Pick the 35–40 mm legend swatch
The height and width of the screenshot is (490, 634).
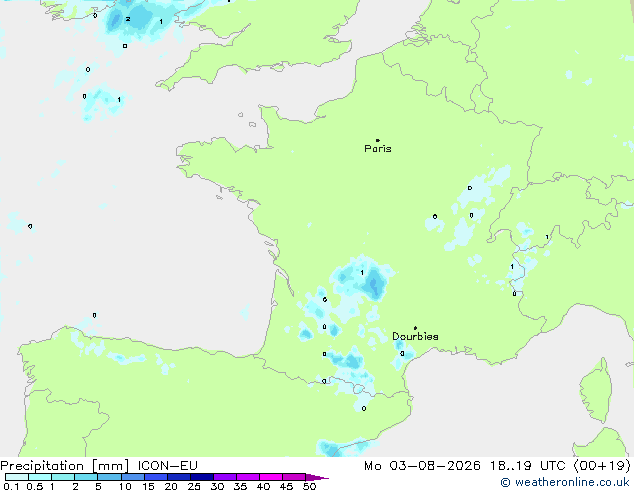(248, 477)
